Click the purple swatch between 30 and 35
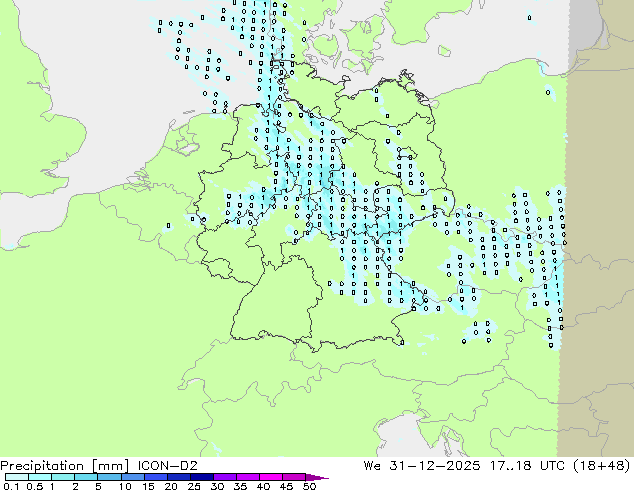Image resolution: width=634 pixels, height=490 pixels. point(224,477)
